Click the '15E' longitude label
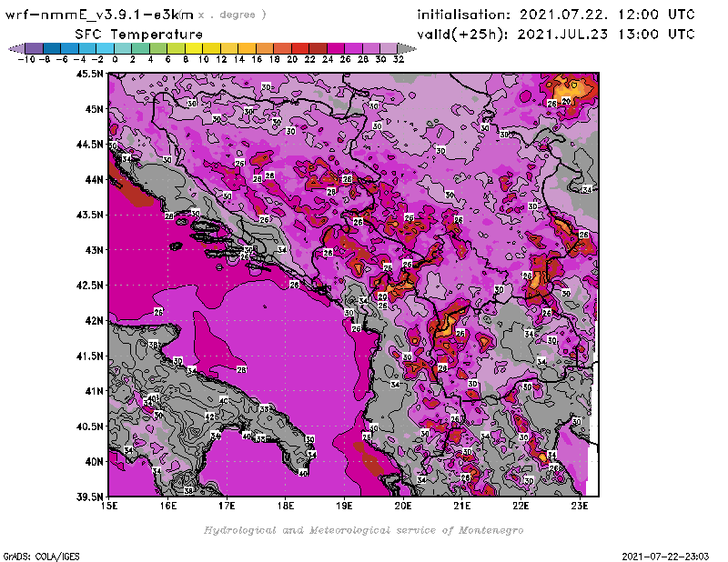This screenshot has height=562, width=728. point(109,506)
